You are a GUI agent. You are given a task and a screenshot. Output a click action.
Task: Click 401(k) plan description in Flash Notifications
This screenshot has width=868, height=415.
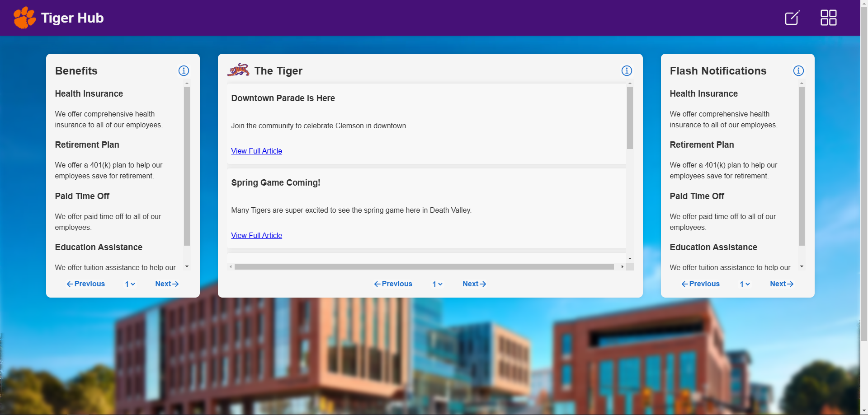[724, 171]
